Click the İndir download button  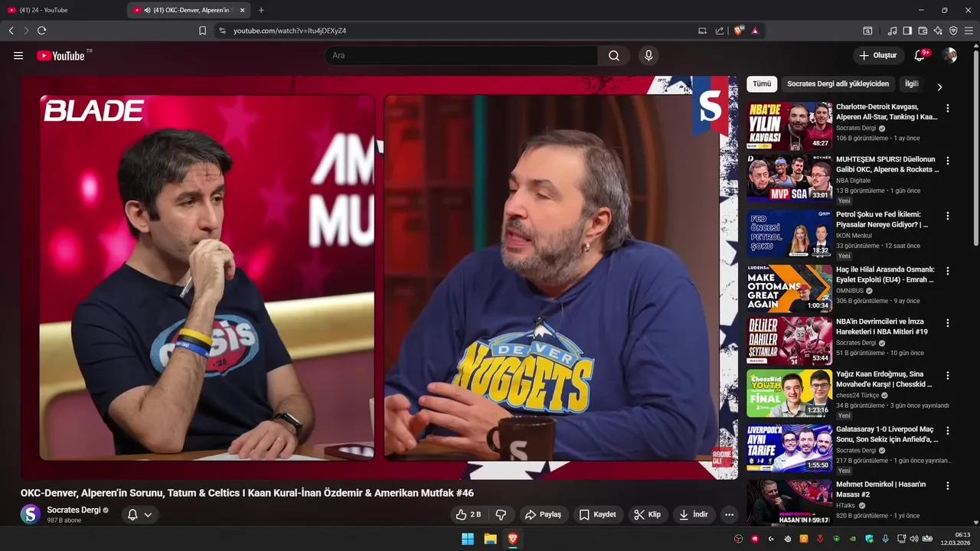pos(693,514)
